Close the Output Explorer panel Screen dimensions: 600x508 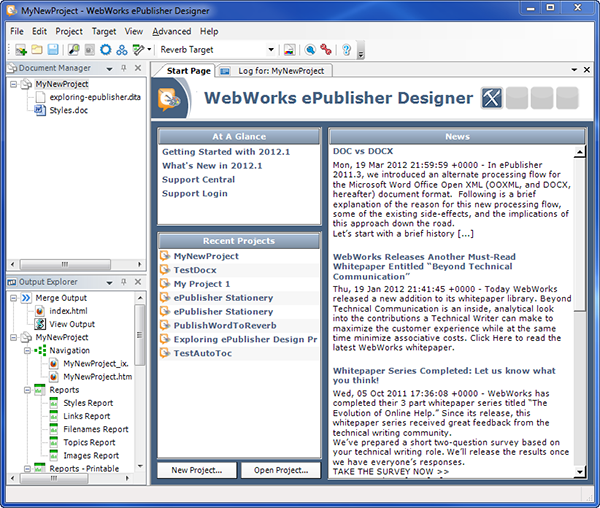coord(138,282)
